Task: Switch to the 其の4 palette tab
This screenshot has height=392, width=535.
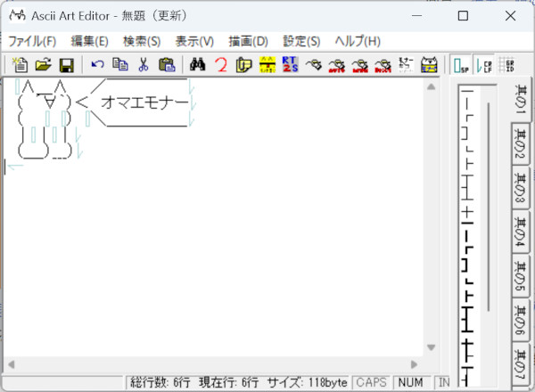Action: pyautogui.click(x=521, y=232)
